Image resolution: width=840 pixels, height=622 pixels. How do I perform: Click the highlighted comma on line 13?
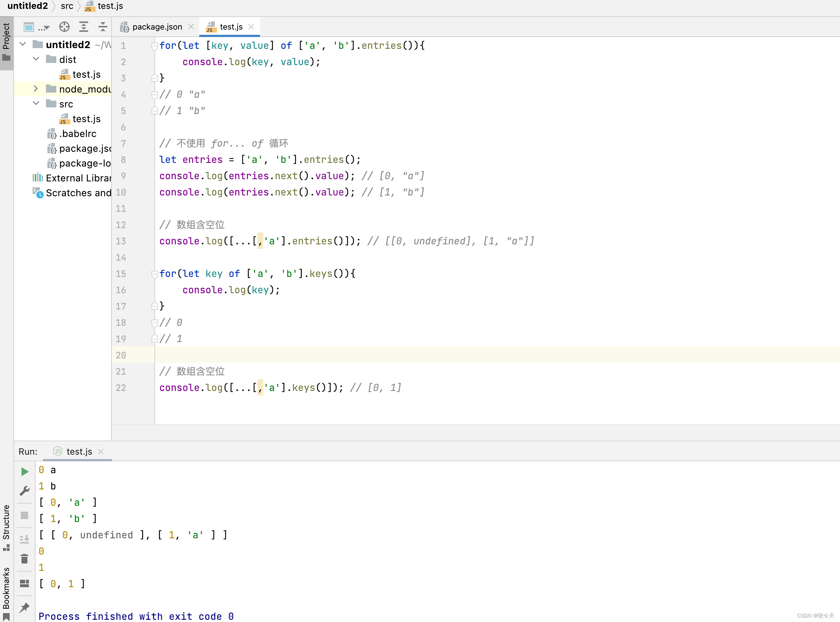coord(260,241)
